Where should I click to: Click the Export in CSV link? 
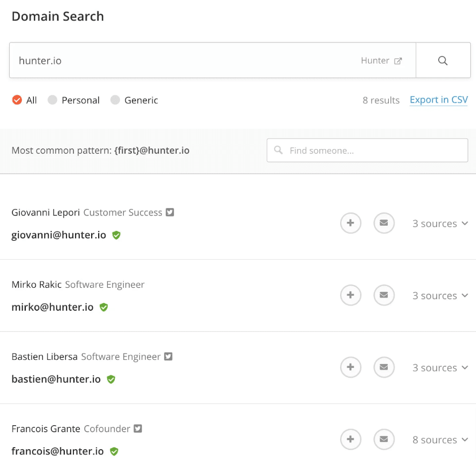click(439, 100)
